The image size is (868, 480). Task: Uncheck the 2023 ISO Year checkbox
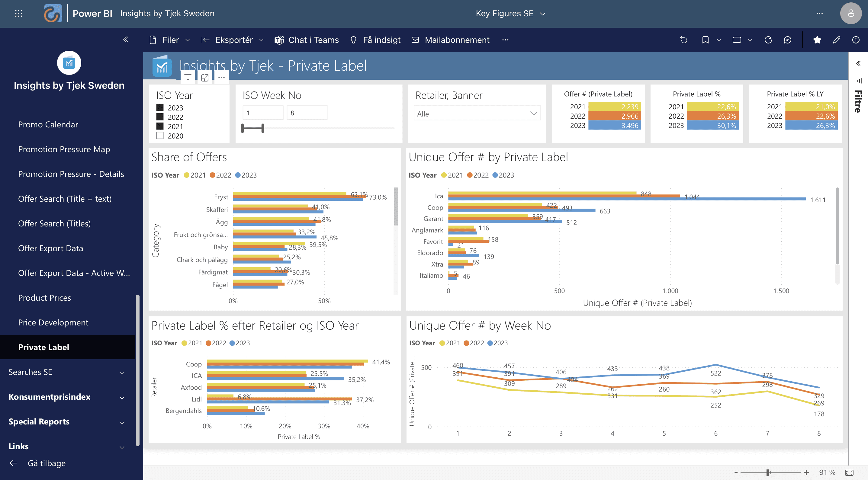pyautogui.click(x=160, y=107)
